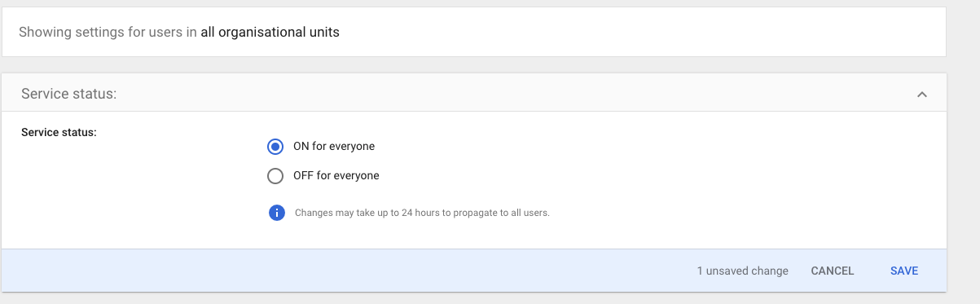This screenshot has width=980, height=304.
Task: Collapse the Service status section chevron
Action: pyautogui.click(x=922, y=94)
